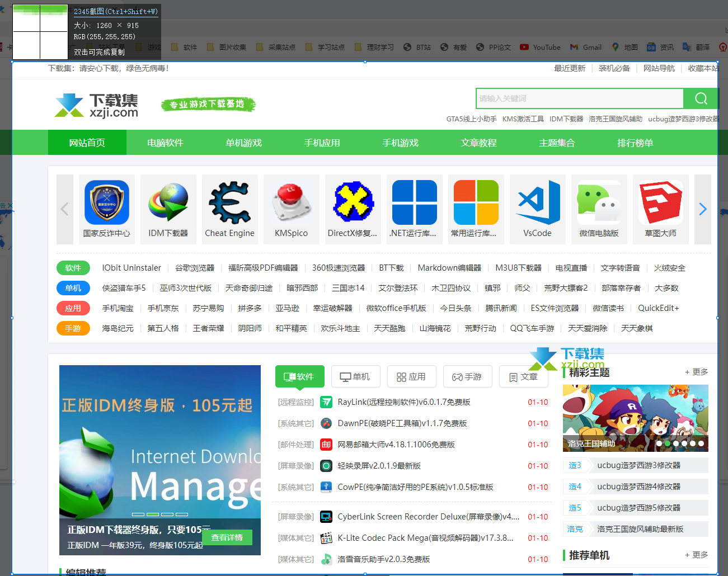Click the keyword search input field
Image resolution: width=728 pixels, height=576 pixels.
point(580,98)
